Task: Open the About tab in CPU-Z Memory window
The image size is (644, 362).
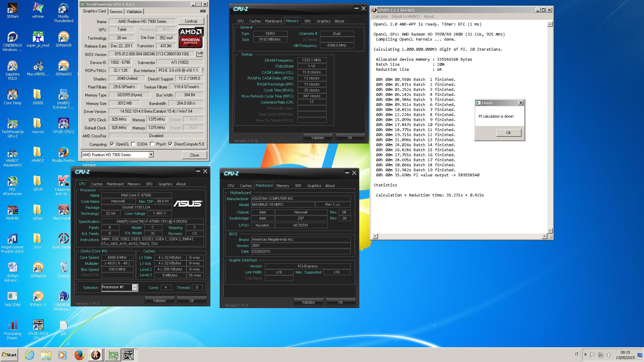Action: (339, 21)
